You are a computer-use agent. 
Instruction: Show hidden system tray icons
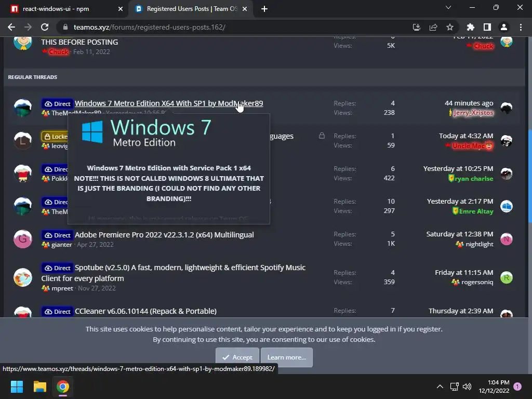click(440, 387)
